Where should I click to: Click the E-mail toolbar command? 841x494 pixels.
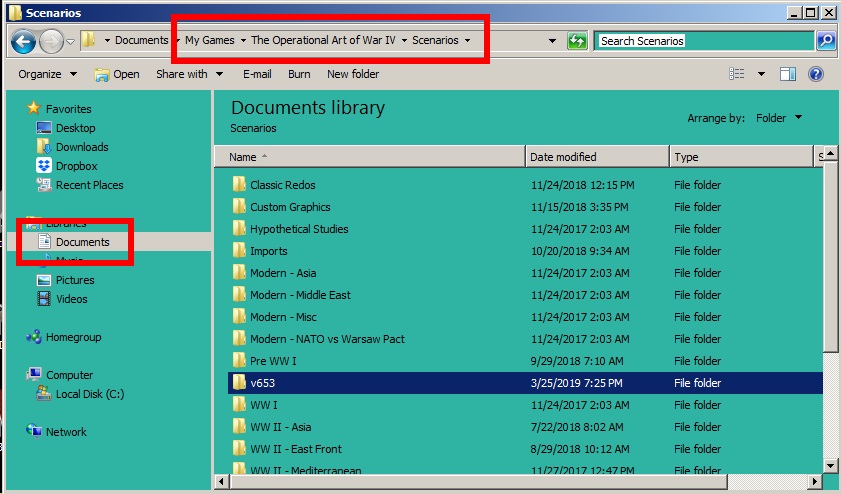(x=257, y=74)
